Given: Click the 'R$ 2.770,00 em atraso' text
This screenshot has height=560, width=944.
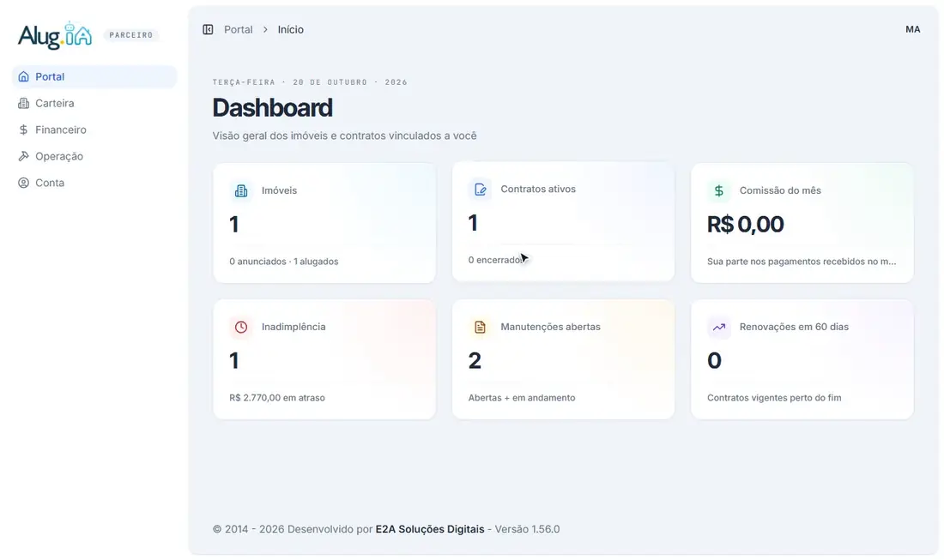Looking at the screenshot, I should click(x=277, y=398).
